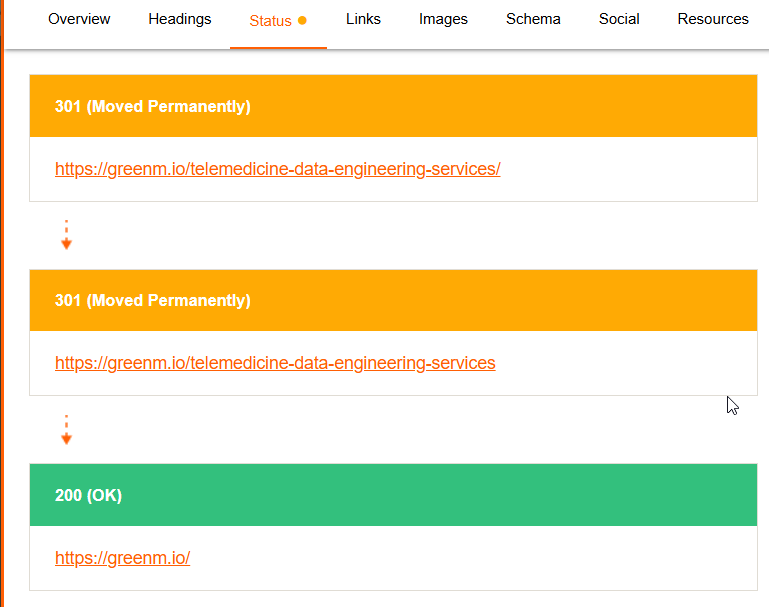This screenshot has width=769, height=607.
Task: Open the telemedicine URL with trailing slash
Action: [x=277, y=169]
